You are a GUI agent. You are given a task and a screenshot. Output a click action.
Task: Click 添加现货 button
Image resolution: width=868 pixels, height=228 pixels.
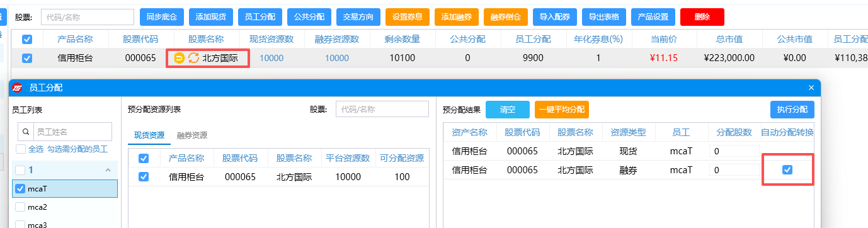point(211,17)
